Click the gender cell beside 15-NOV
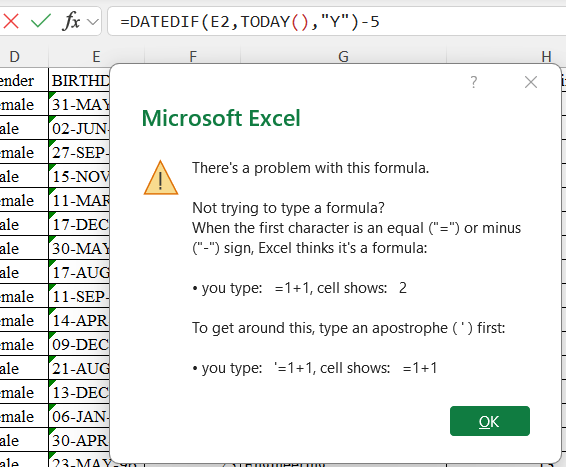 (24, 176)
